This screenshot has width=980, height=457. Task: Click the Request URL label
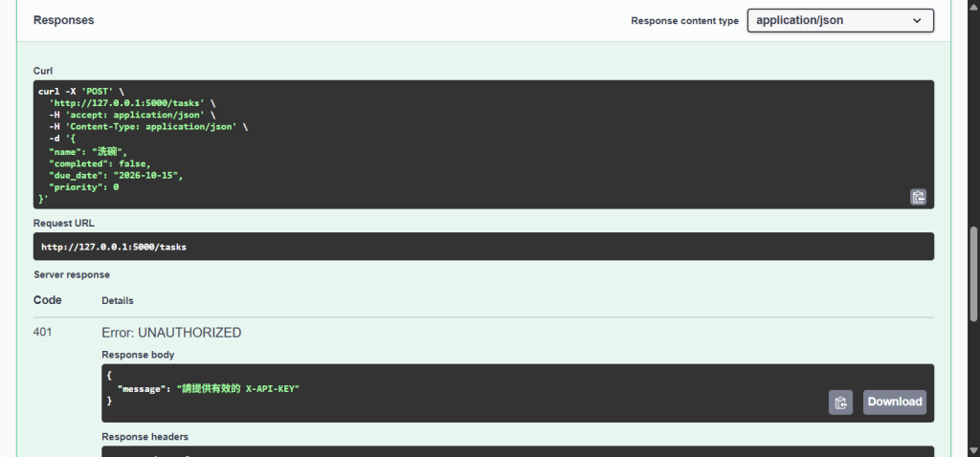(64, 223)
